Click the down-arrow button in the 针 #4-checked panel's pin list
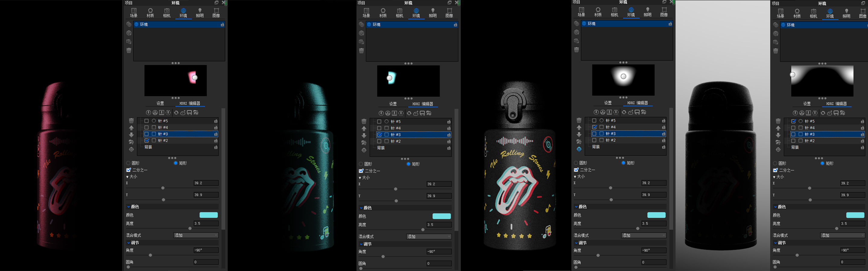Image resolution: width=868 pixels, height=271 pixels. point(579,135)
